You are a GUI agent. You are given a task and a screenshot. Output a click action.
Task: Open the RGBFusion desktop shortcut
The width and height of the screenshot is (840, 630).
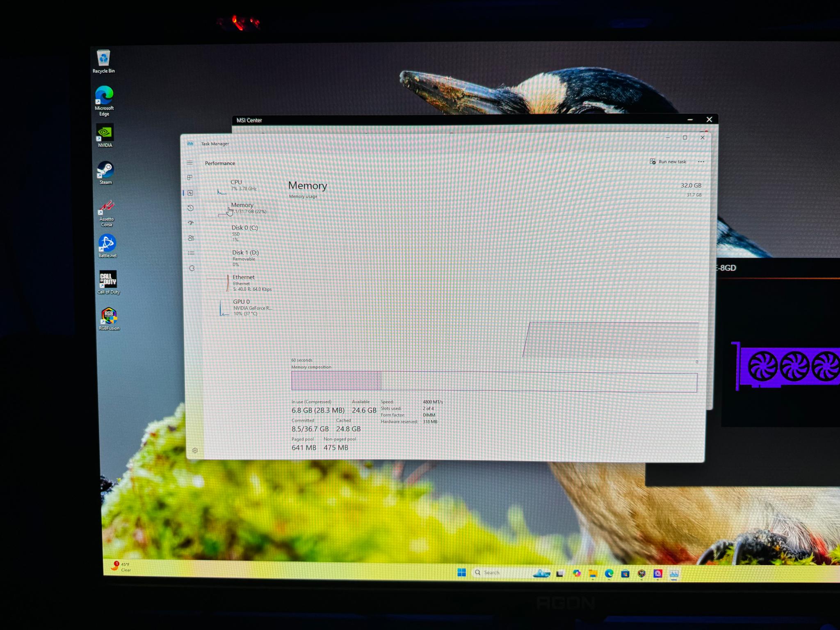click(109, 319)
